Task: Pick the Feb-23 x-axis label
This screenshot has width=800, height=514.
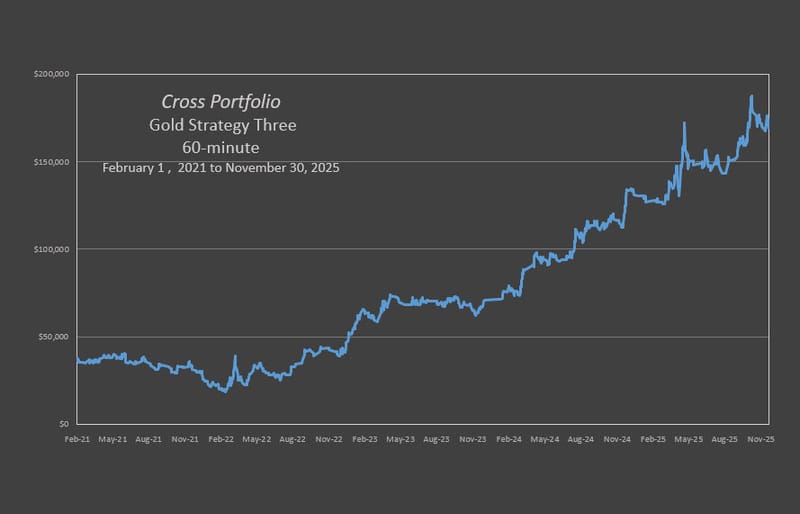Action: coord(365,439)
